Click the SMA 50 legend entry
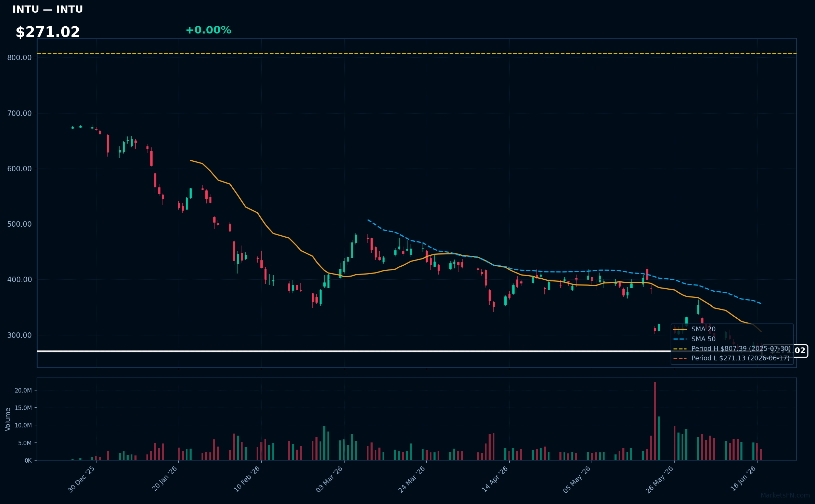This screenshot has height=504, width=815. [694, 339]
